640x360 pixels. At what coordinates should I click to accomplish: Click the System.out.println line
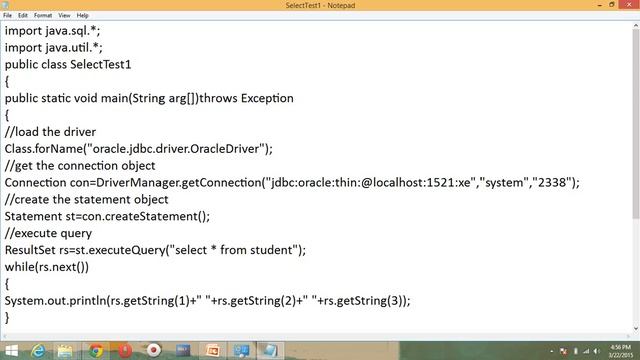point(207,301)
